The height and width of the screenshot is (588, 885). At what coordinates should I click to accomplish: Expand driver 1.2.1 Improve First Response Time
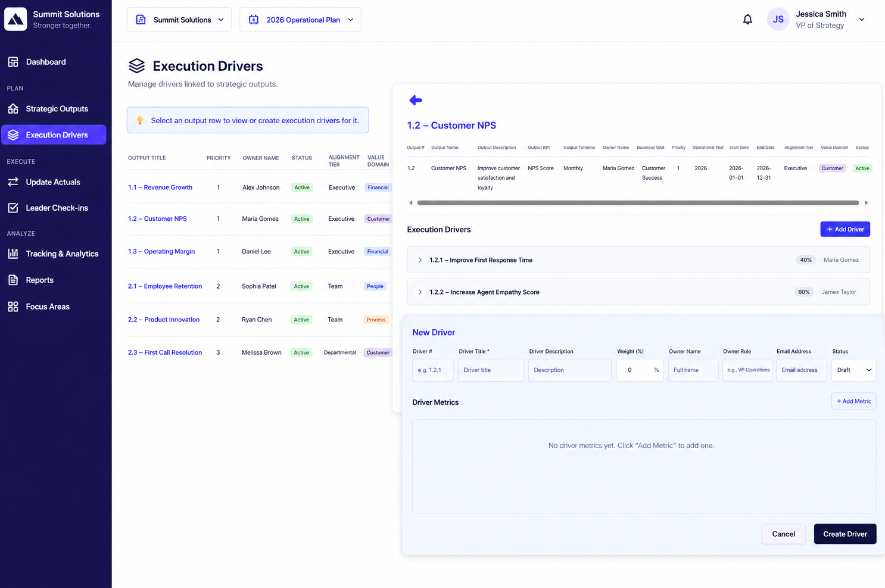(420, 260)
